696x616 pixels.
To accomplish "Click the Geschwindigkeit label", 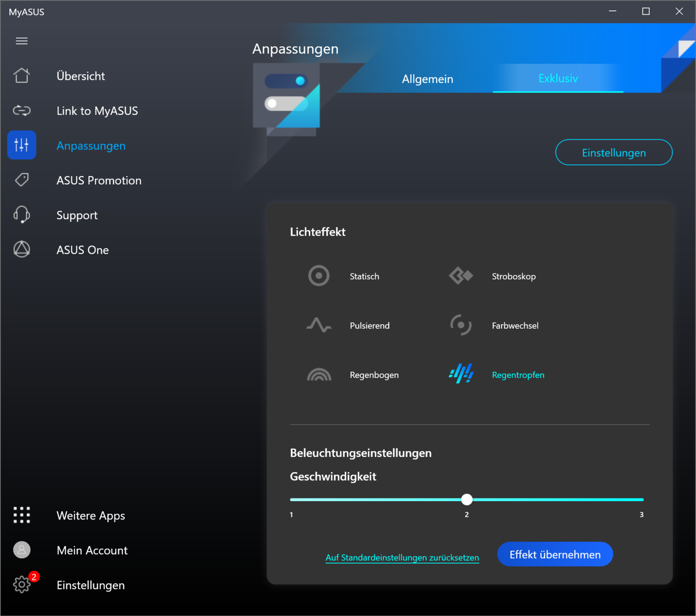I will (333, 476).
